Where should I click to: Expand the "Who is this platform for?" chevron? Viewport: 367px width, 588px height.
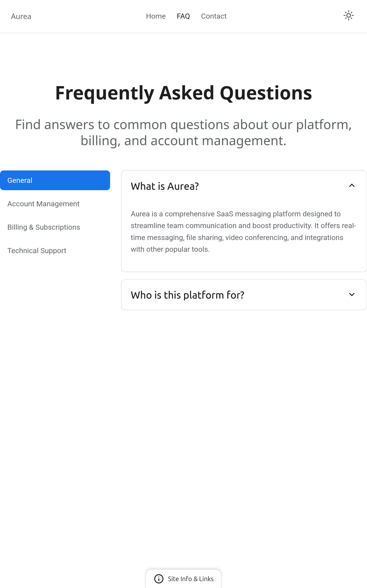[351, 294]
